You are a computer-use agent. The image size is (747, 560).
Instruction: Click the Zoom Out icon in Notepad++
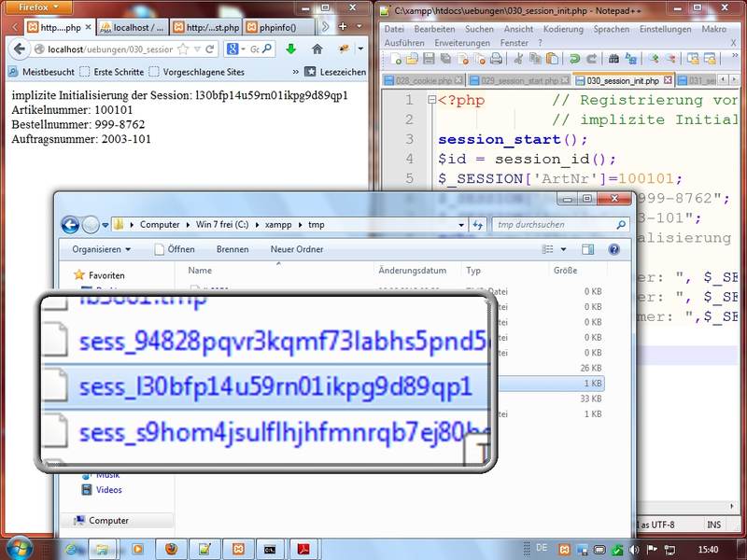[670, 59]
